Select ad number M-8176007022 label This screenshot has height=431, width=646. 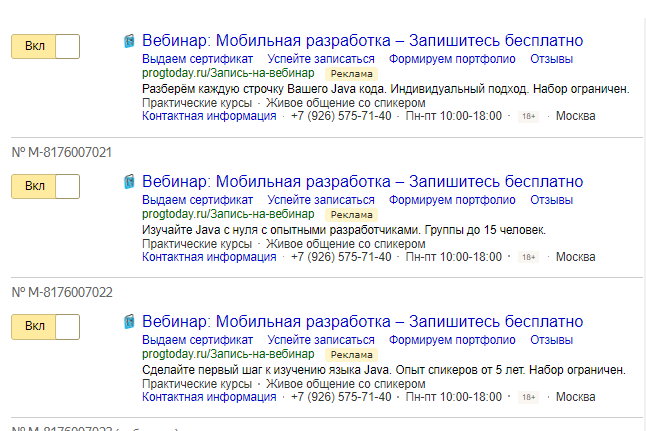pyautogui.click(x=62, y=293)
